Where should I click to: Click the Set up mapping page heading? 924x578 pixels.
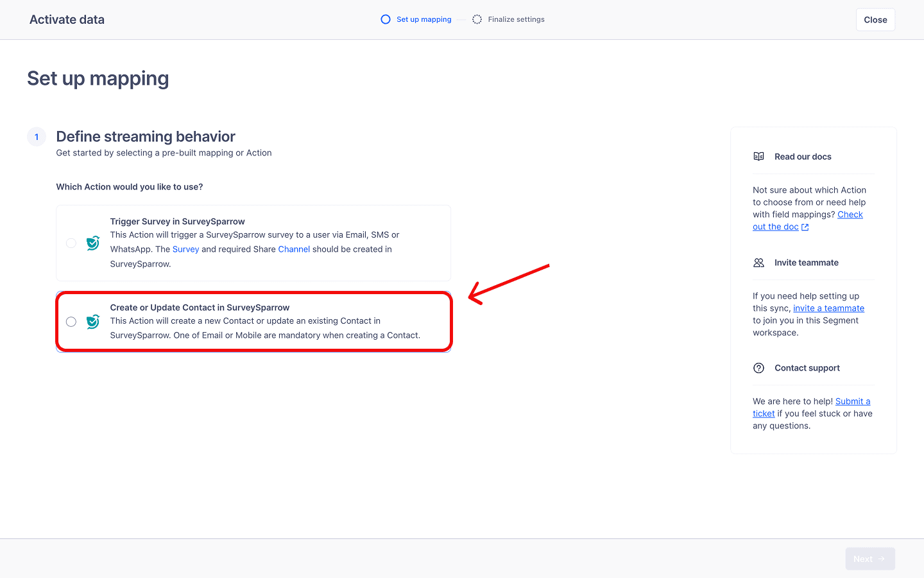coord(98,78)
